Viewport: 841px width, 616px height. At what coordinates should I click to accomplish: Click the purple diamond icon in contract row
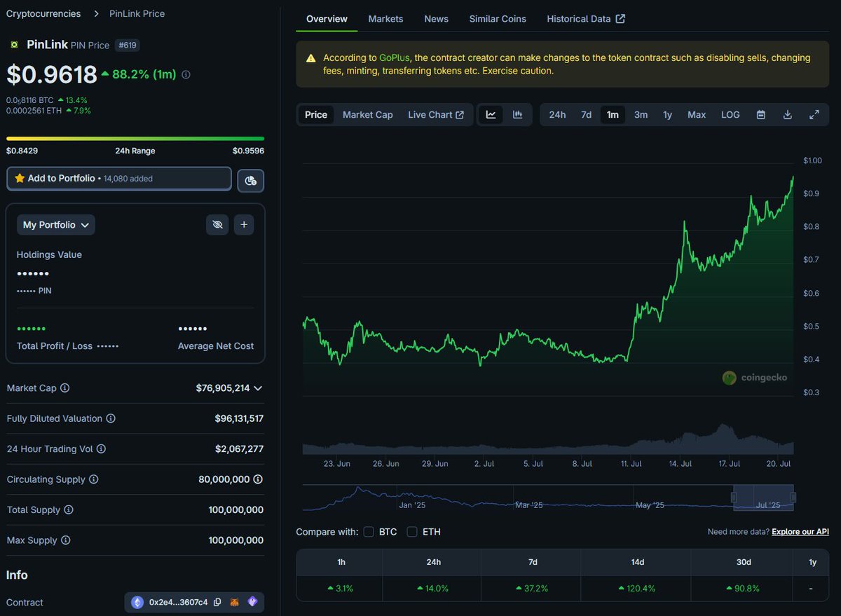252,602
